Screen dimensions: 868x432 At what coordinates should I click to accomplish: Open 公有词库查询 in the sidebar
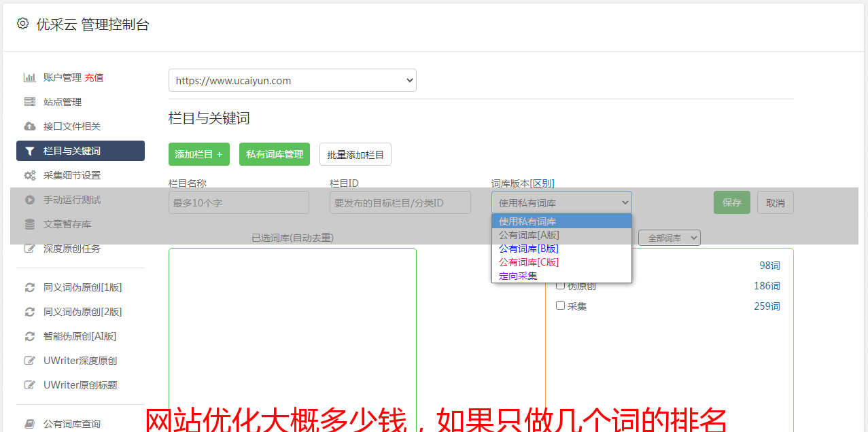coord(72,424)
